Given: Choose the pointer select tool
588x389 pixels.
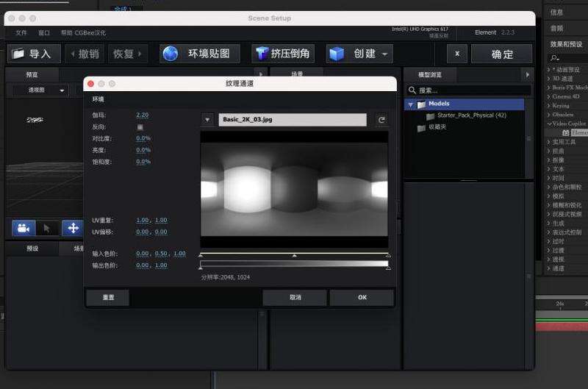Looking at the screenshot, I should click(x=48, y=228).
